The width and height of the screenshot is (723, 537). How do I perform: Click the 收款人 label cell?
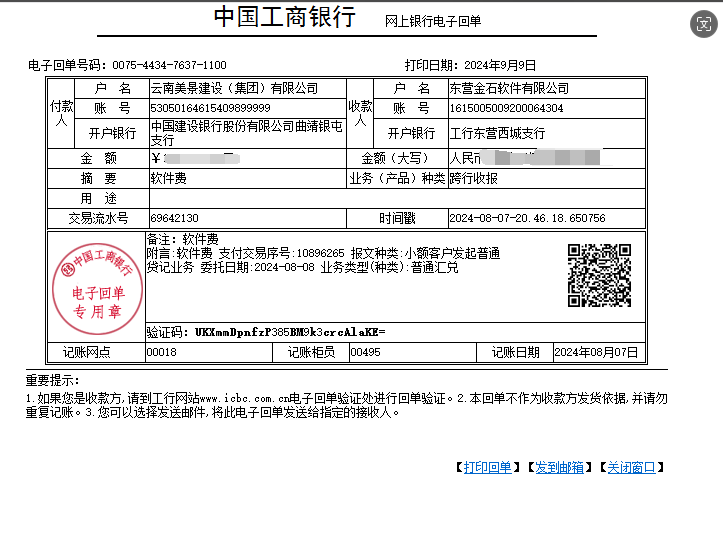pyautogui.click(x=360, y=113)
